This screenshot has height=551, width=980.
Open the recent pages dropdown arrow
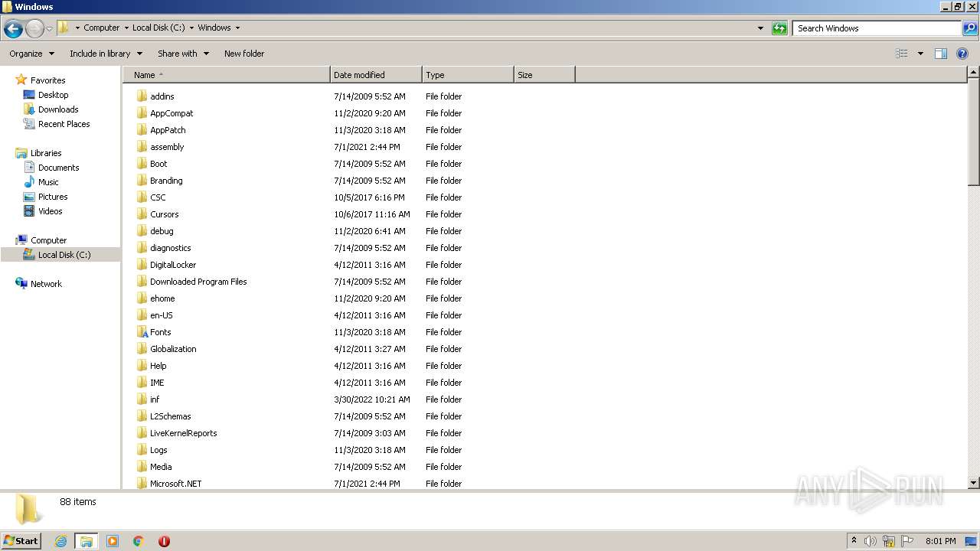click(x=49, y=29)
